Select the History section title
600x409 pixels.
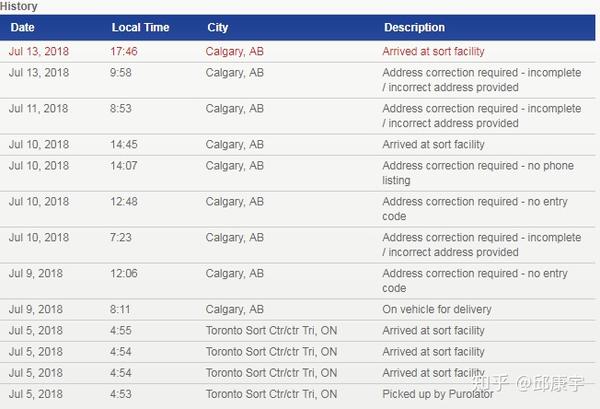pyautogui.click(x=19, y=6)
